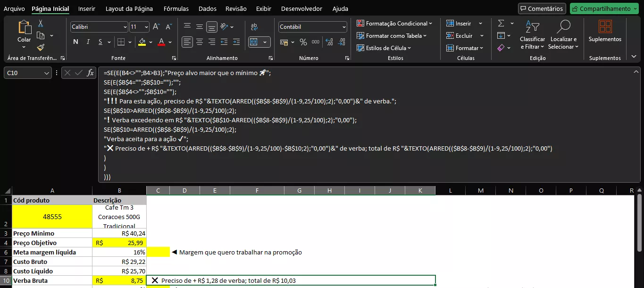Toggle bold N formatting
Viewport: 644px width, 288px height.
tap(75, 42)
